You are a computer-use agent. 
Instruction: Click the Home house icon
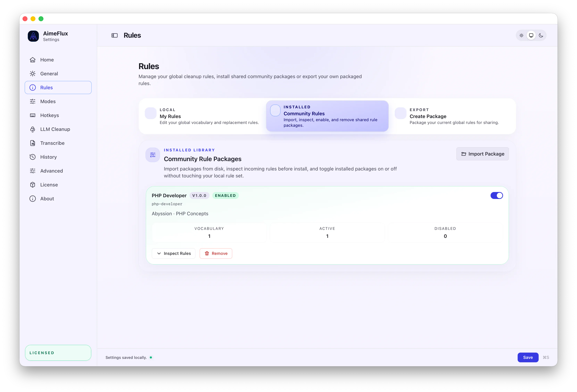(x=32, y=60)
